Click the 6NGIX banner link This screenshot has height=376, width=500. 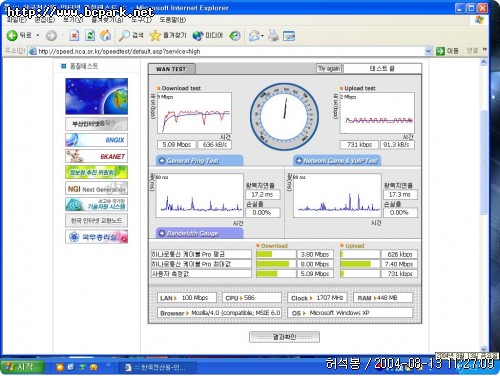(x=97, y=140)
